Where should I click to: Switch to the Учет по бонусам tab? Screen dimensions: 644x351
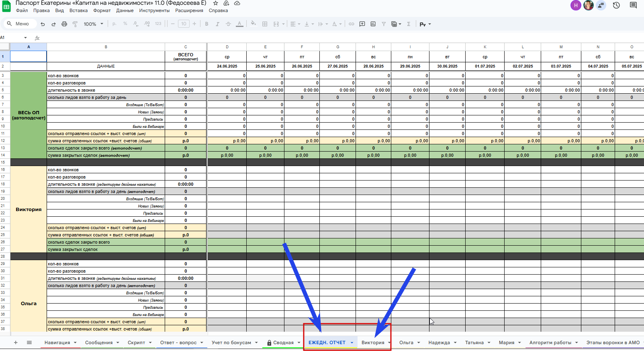[231, 343]
